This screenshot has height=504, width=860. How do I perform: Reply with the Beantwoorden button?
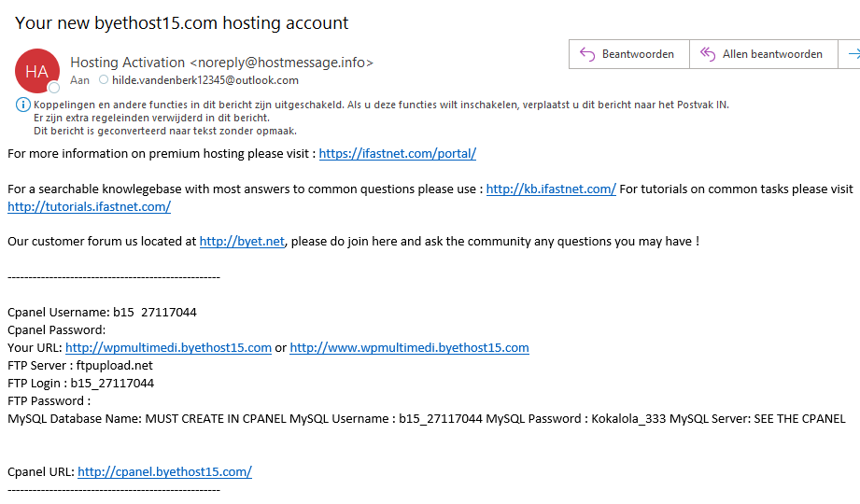(x=629, y=54)
